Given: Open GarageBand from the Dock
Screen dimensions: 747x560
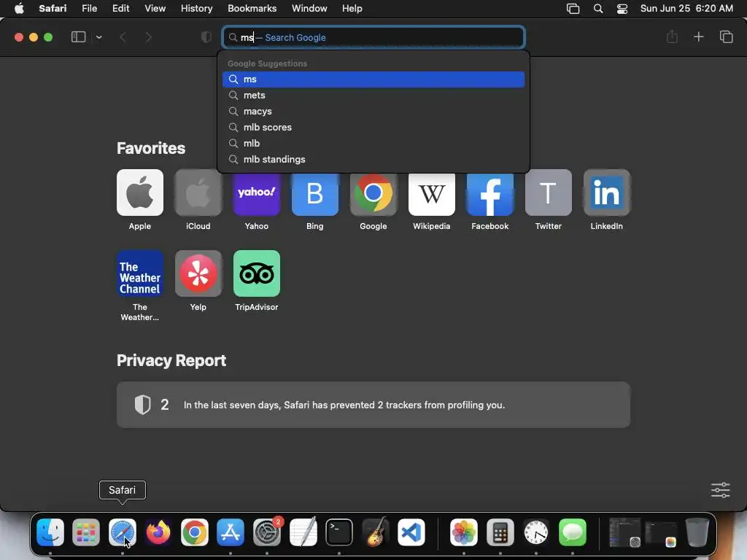Looking at the screenshot, I should pos(376,532).
